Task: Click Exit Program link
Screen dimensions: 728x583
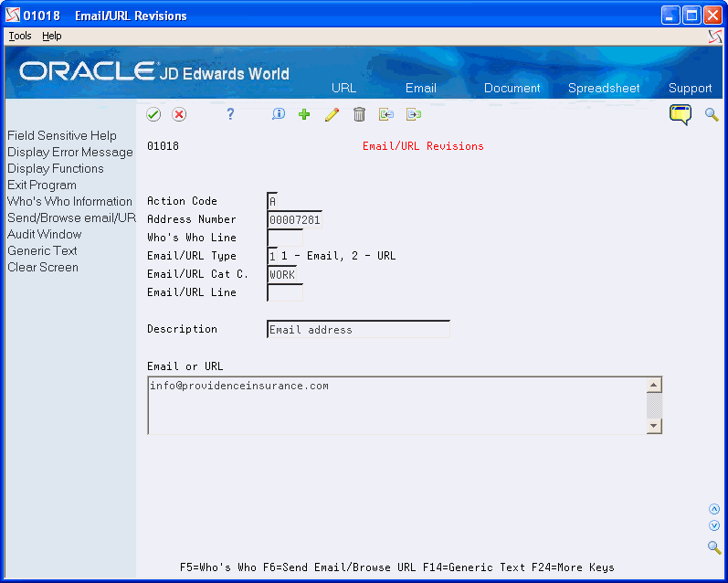Action: [42, 185]
